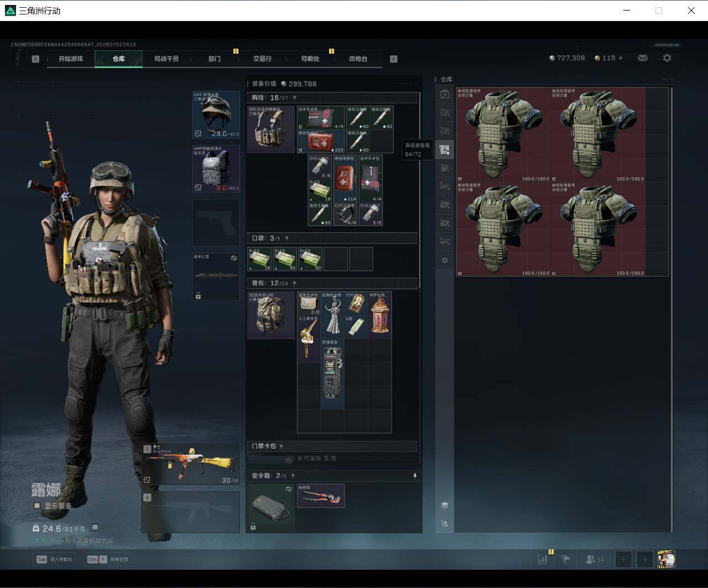Select the tactical knife slot
The image size is (708, 588).
(x=216, y=277)
